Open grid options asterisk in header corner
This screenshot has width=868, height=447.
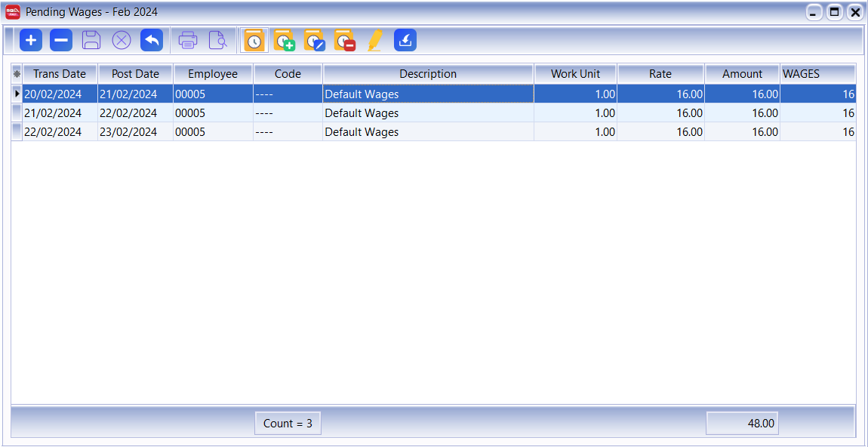point(17,74)
